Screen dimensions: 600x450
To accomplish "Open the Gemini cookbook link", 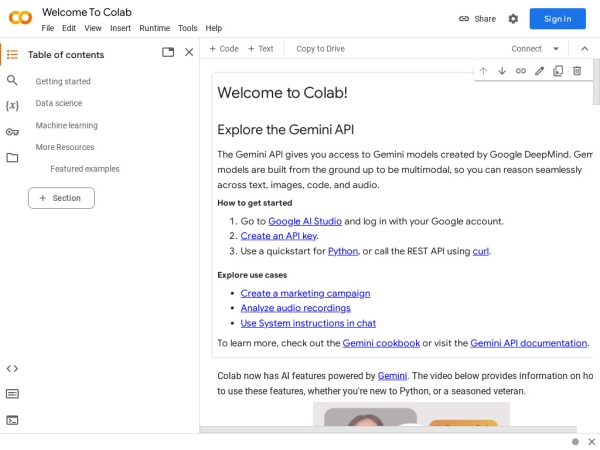I will click(381, 343).
